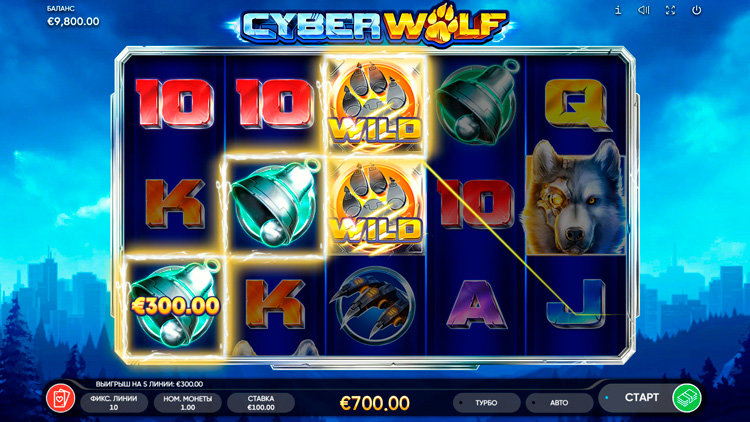Viewport: 750px width, 422px height.
Task: Toggle АВТО spin mode
Action: 559,403
